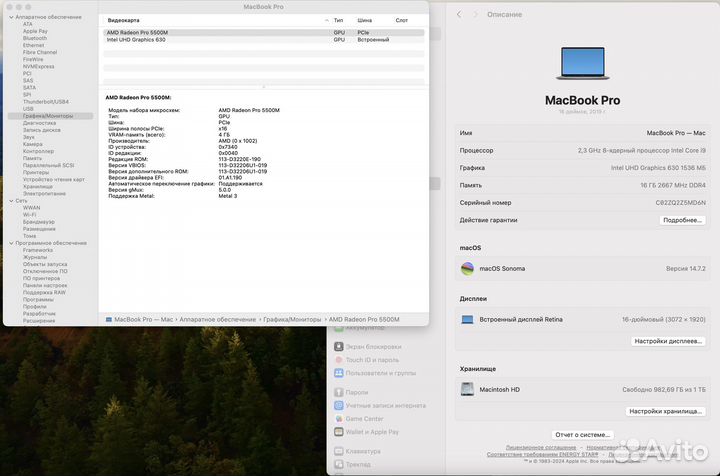Viewport: 720px width, 476px height.
Task: Sort table by the Шина column
Action: (365, 21)
